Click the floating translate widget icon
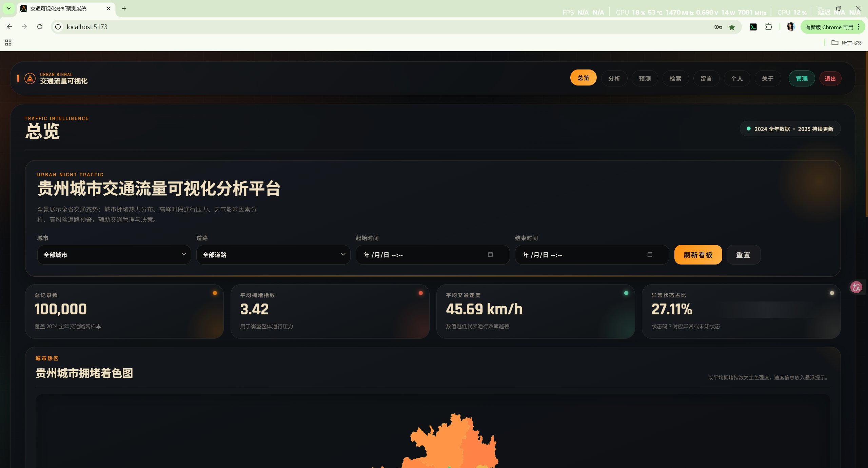Screen dimensions: 868x468 [856, 287]
